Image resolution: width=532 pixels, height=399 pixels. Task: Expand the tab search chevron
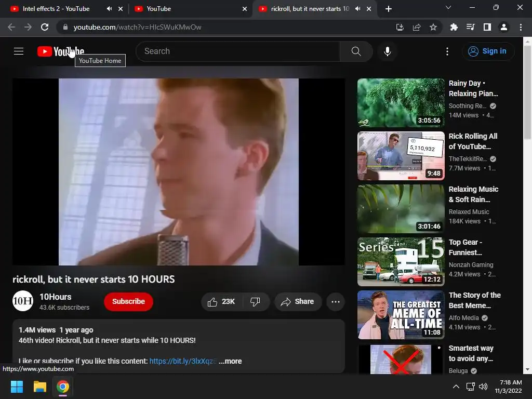coord(448,7)
